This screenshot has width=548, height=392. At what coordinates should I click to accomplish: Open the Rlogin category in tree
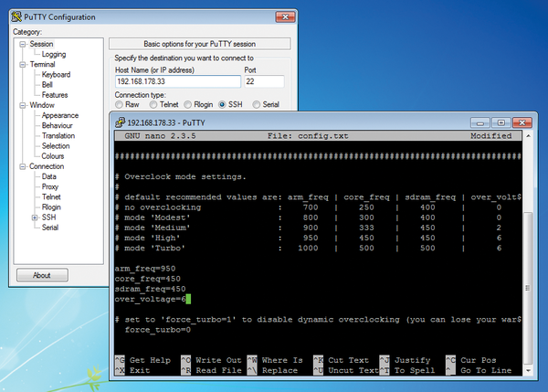click(x=51, y=207)
